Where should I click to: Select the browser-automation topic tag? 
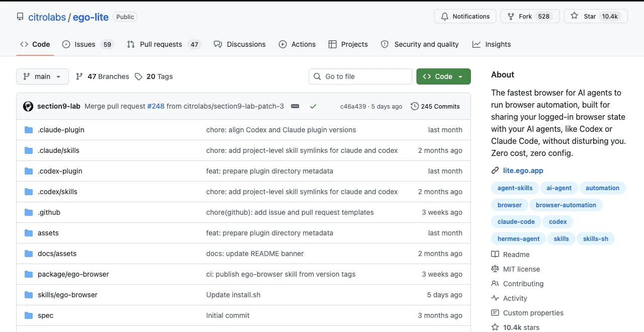pyautogui.click(x=566, y=205)
